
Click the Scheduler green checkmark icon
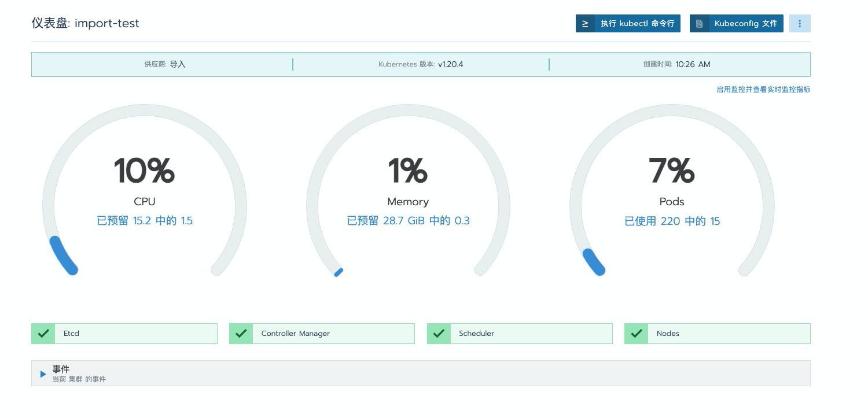439,334
